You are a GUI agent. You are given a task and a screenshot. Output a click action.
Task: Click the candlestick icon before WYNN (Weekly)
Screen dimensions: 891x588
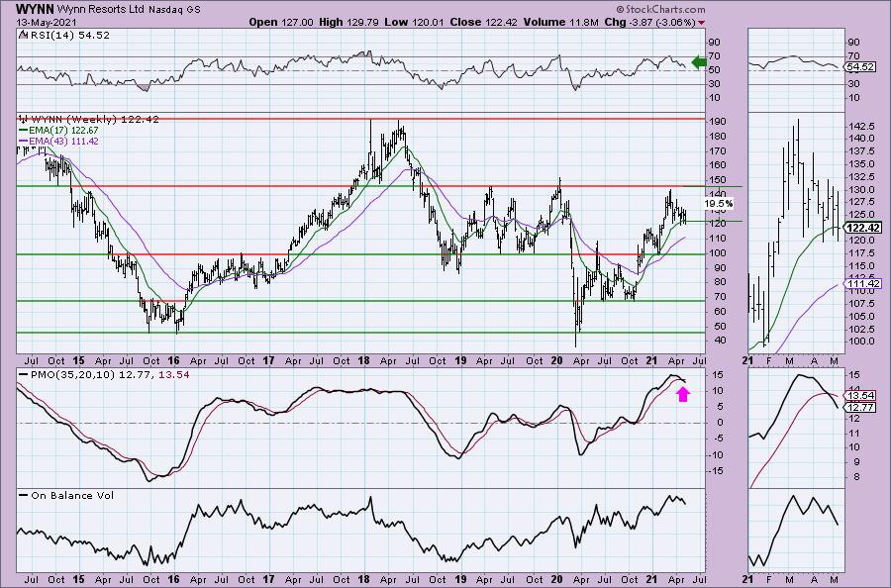pos(24,120)
